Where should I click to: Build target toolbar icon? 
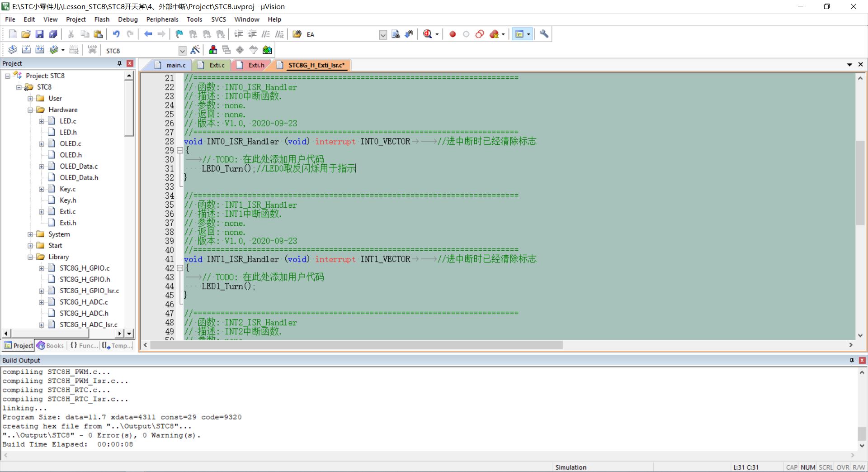[26, 50]
